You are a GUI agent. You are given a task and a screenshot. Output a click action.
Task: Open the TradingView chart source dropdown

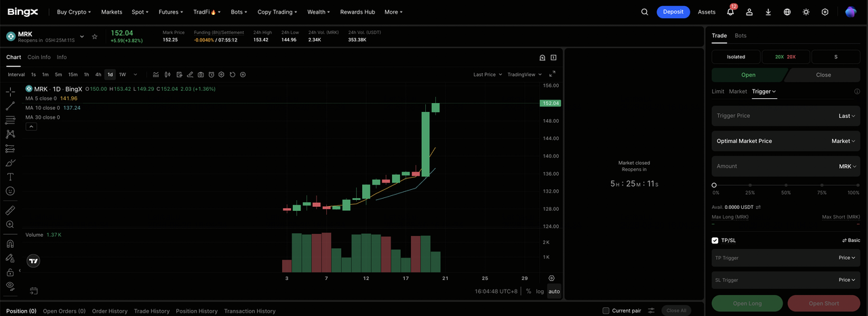tap(524, 75)
